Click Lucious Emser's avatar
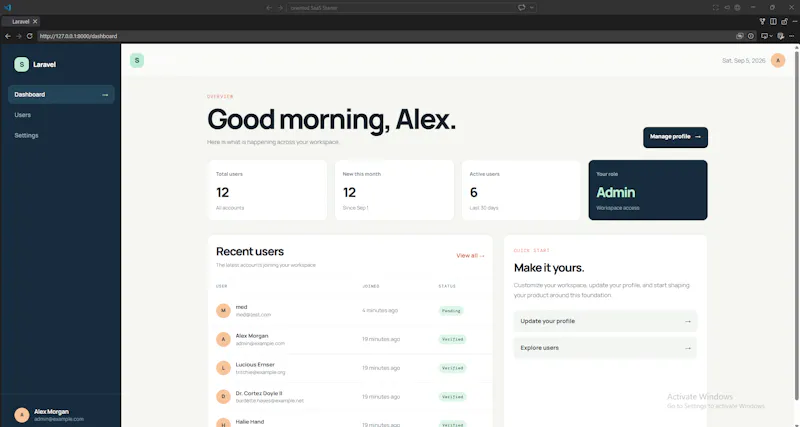Screen dimensions: 800x427 coord(223,368)
